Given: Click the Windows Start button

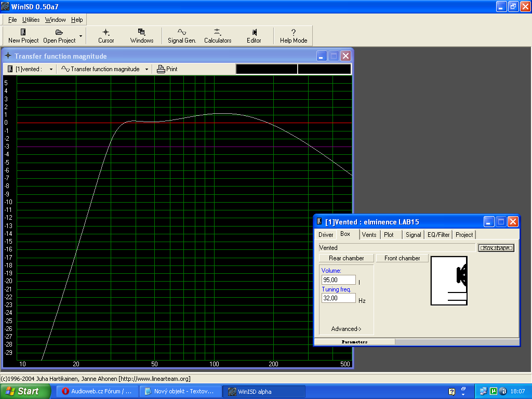Looking at the screenshot, I should [x=25, y=392].
